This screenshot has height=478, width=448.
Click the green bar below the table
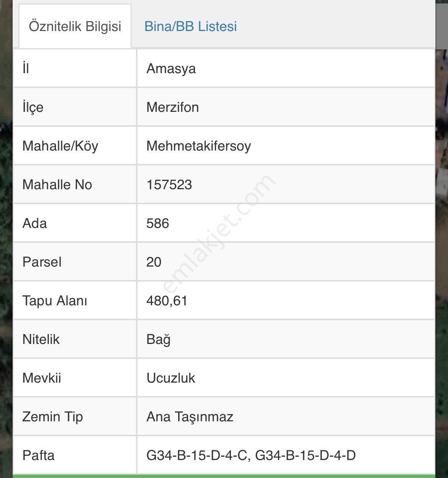pyautogui.click(x=224, y=476)
